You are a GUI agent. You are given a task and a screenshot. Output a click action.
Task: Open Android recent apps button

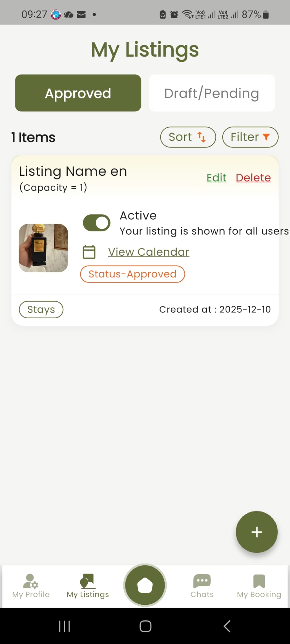click(65, 626)
